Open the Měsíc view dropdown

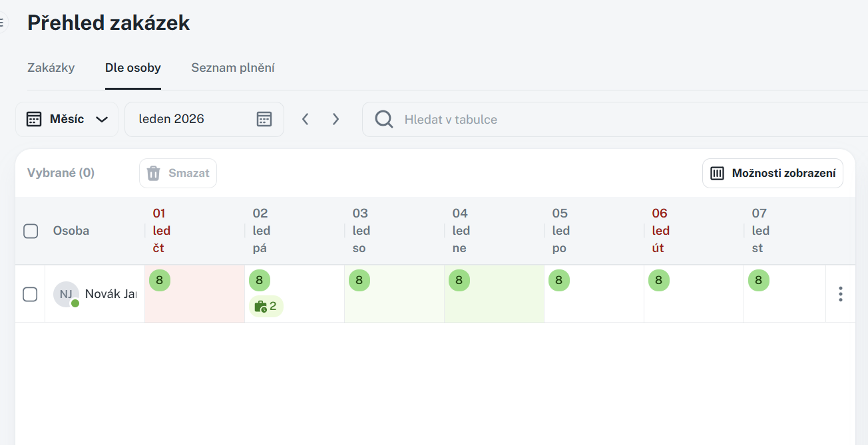click(x=67, y=119)
